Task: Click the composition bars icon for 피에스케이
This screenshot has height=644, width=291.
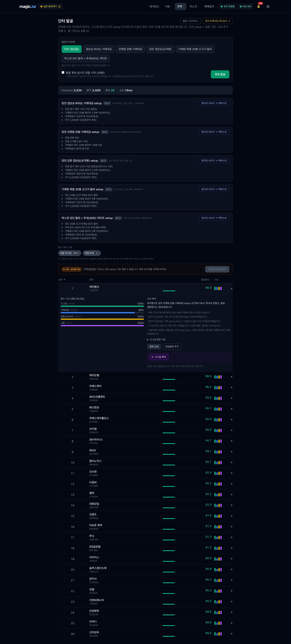Action: point(218,388)
